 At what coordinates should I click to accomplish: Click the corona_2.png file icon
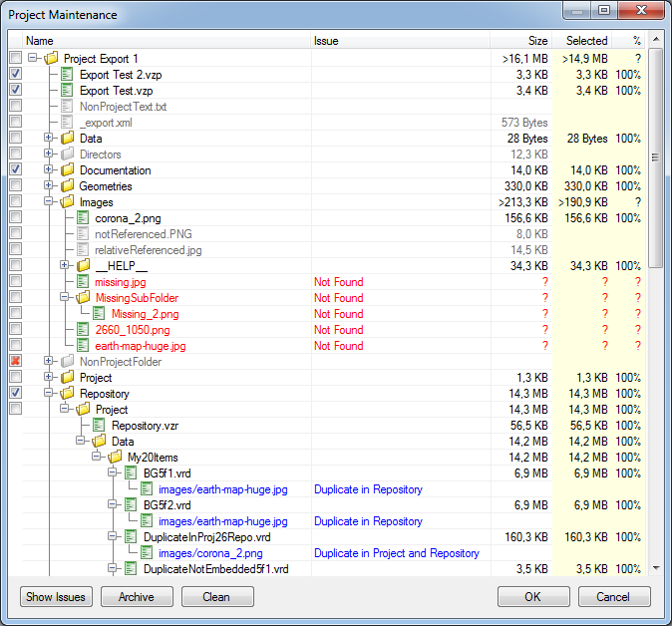pyautogui.click(x=84, y=218)
